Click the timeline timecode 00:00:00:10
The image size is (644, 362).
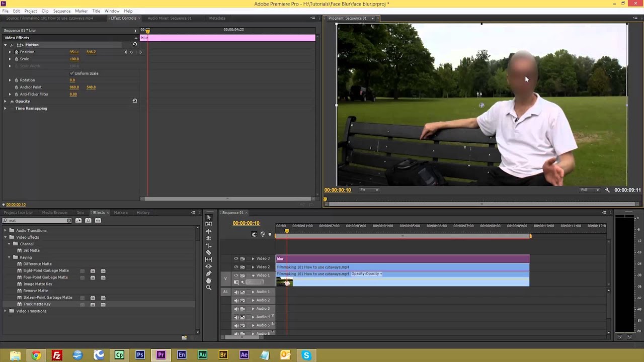(x=246, y=223)
